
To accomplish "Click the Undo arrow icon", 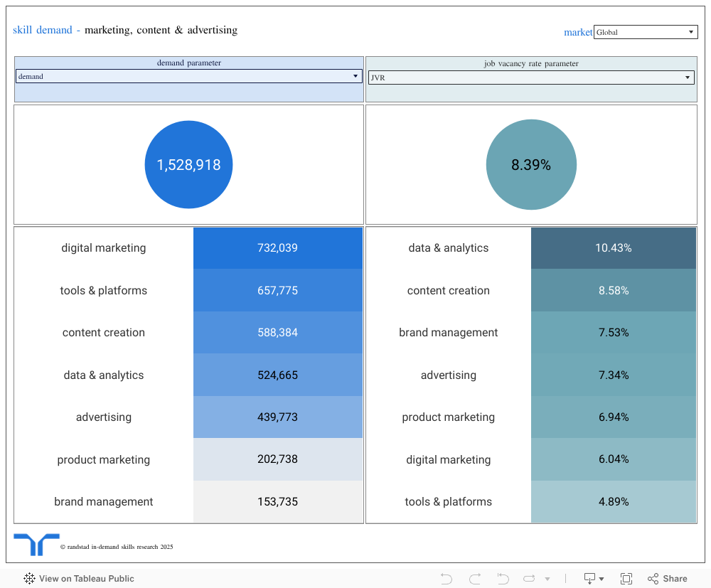I will 447,579.
